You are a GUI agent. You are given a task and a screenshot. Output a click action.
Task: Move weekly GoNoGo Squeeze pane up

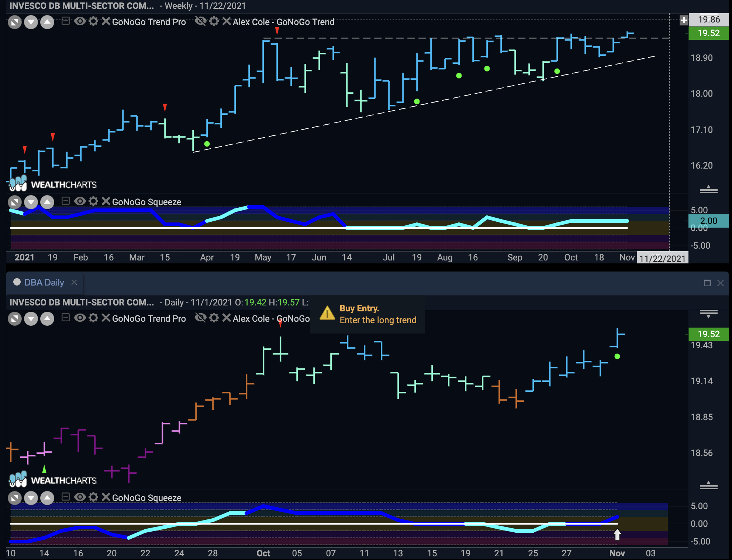47,202
